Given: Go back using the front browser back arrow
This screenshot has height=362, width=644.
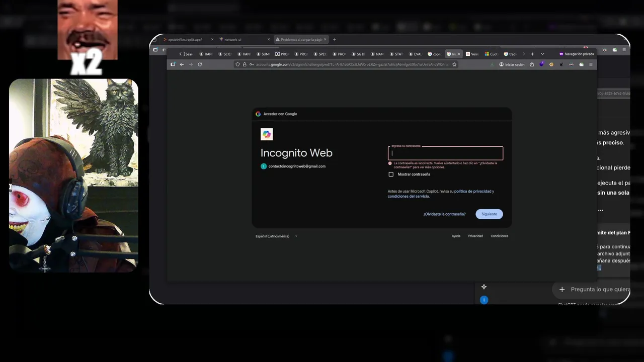Looking at the screenshot, I should [182, 64].
